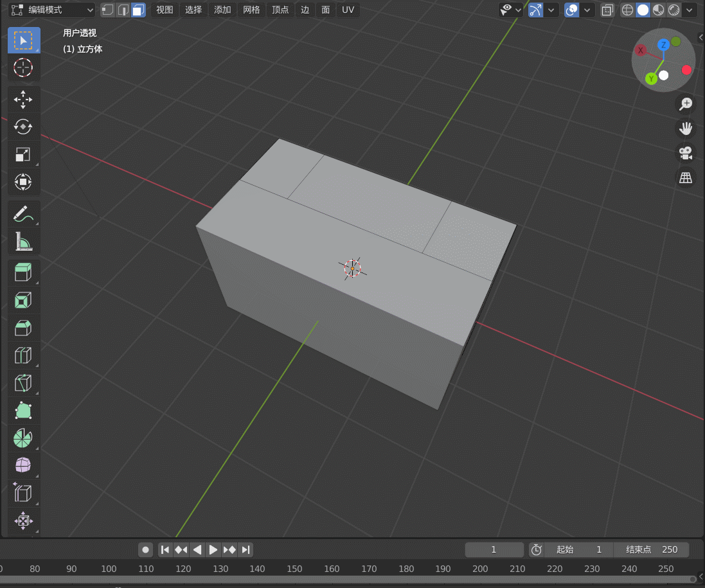Switch to material preview shading
Screen dimensions: 705x588
pos(658,10)
